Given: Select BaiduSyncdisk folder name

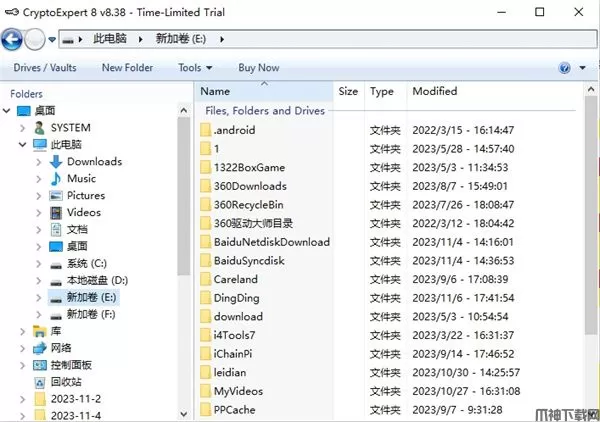Looking at the screenshot, I should [249, 261].
